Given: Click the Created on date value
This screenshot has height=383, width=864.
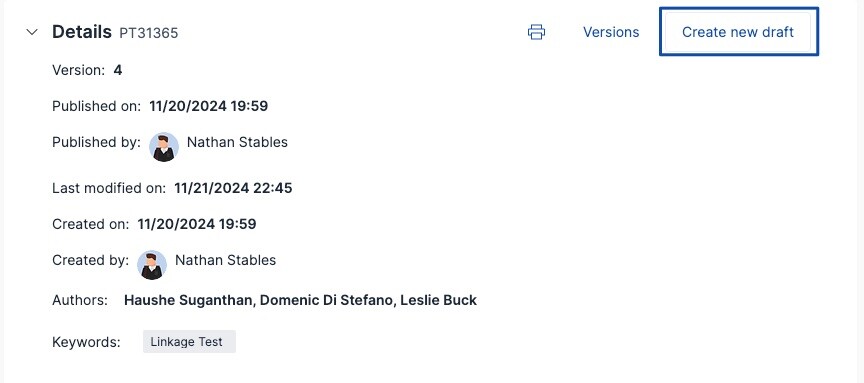Looking at the screenshot, I should tap(197, 224).
